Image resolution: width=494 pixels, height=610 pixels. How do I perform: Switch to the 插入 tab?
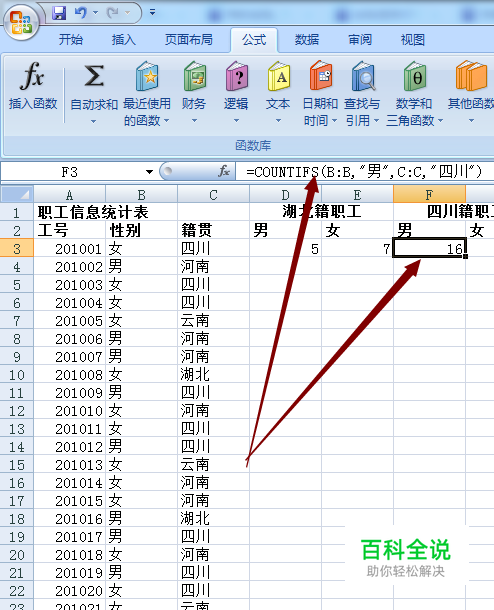(124, 40)
